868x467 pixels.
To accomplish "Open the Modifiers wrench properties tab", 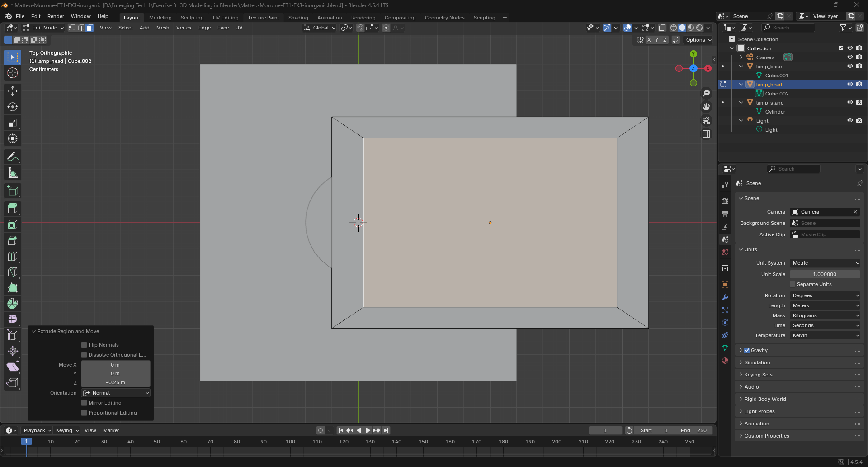I will click(725, 297).
